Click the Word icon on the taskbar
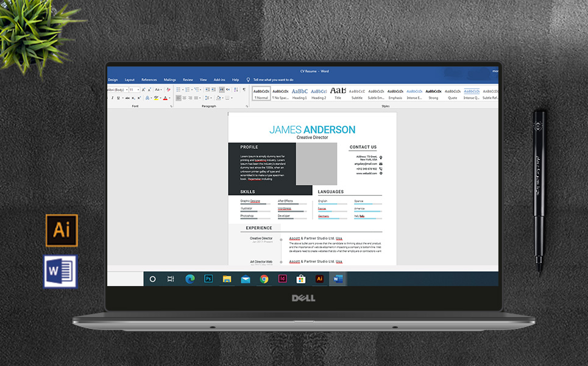This screenshot has width=588, height=366. click(x=338, y=279)
